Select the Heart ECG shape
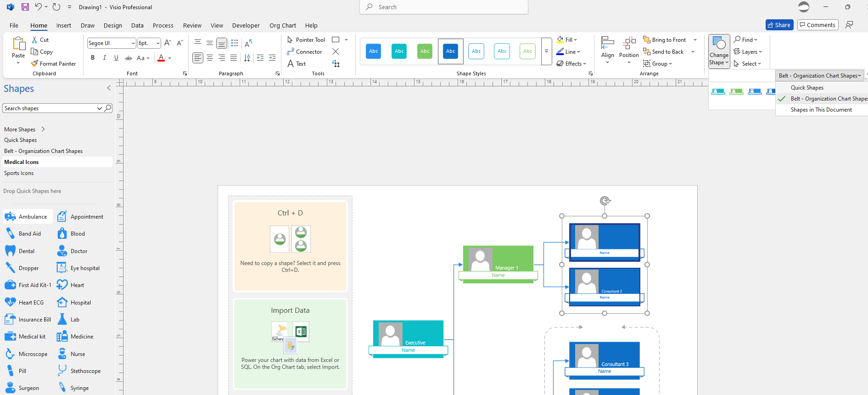This screenshot has width=868, height=395. click(x=24, y=303)
